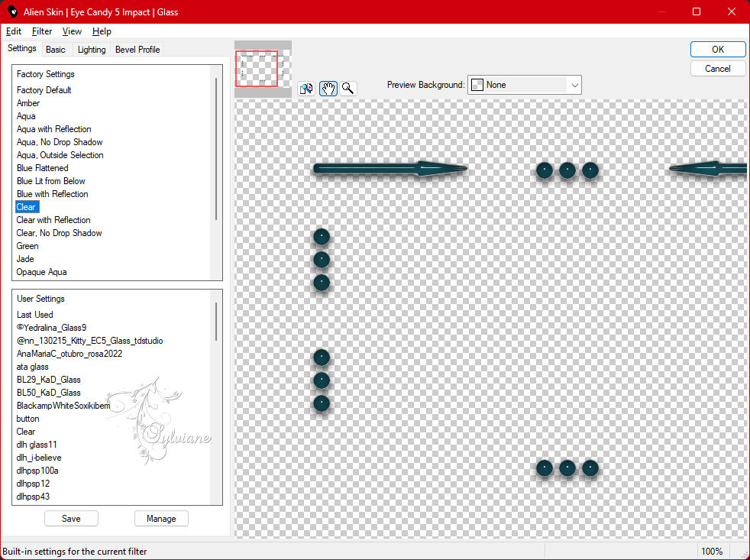Screen dimensions: 750x560
Task: Select the Last Used user setting
Action: point(35,315)
